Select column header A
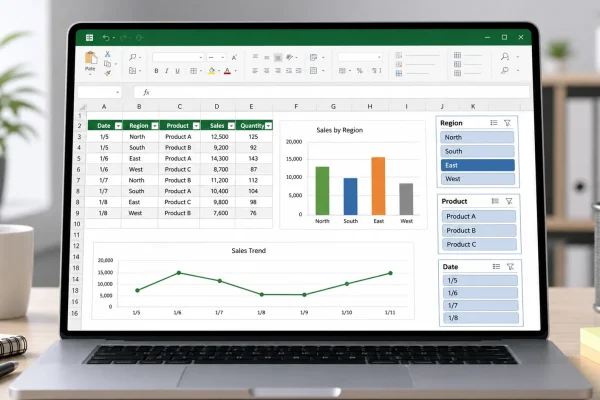The width and height of the screenshot is (600, 400). 104,107
